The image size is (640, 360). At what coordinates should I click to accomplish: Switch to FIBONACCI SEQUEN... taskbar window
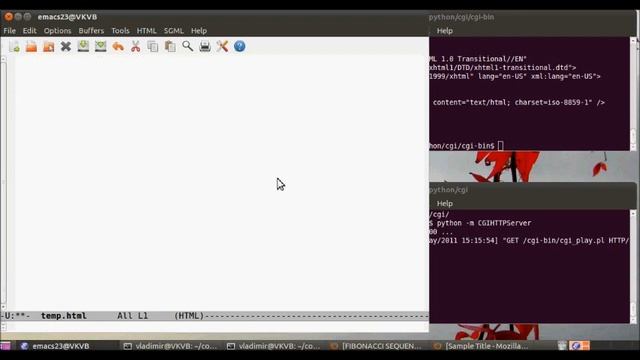[x=376, y=346]
